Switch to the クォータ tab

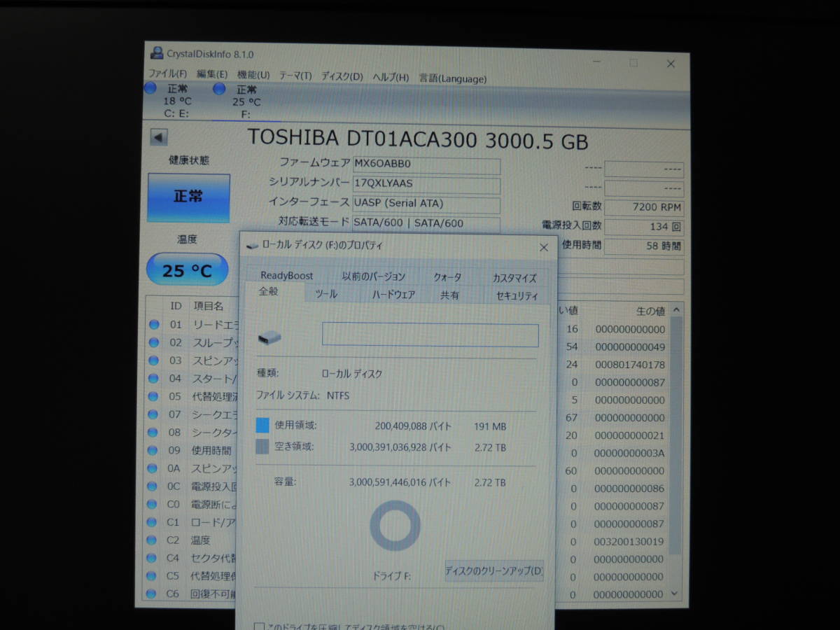pos(447,277)
